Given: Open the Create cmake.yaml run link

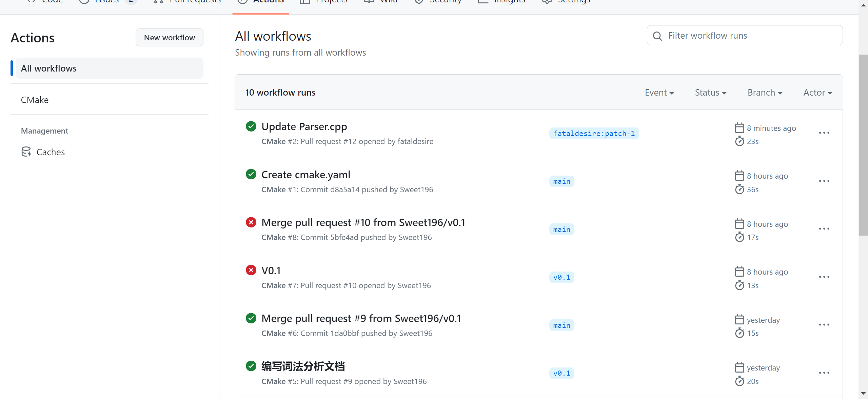Looking at the screenshot, I should click(305, 175).
